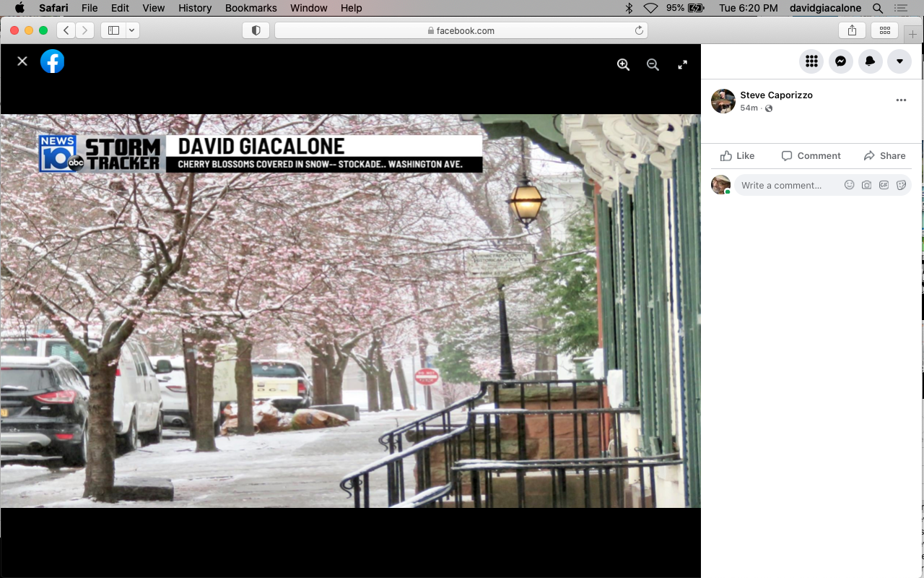Open the Facebook menu grid
924x578 pixels.
point(811,61)
